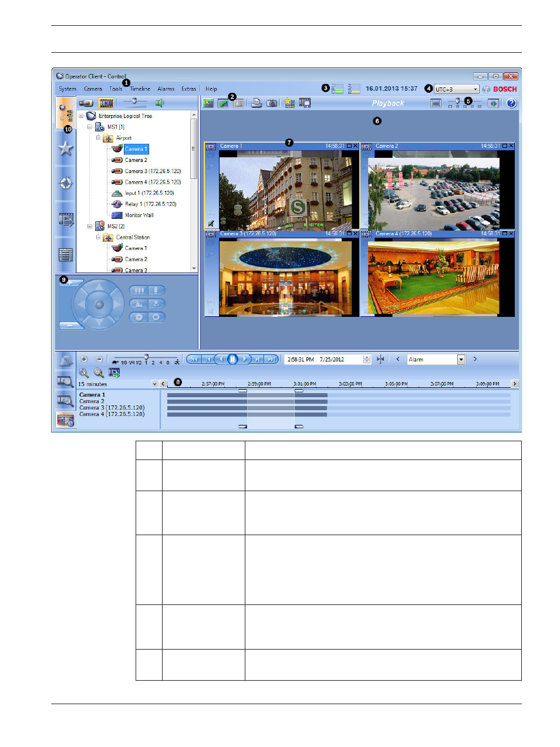Open the list tab in the sidebar
This screenshot has width=560, height=747.
click(66, 255)
